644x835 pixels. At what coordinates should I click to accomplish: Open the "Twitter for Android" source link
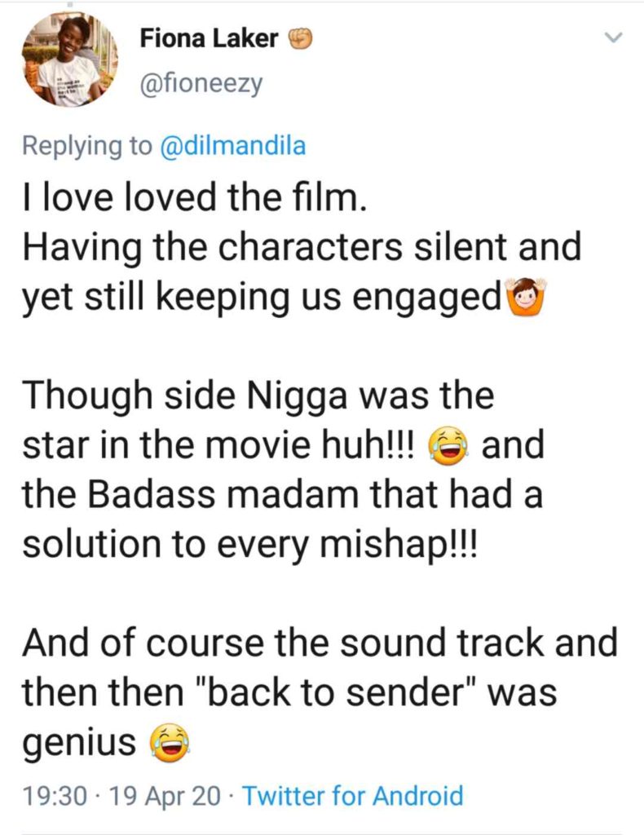[353, 796]
